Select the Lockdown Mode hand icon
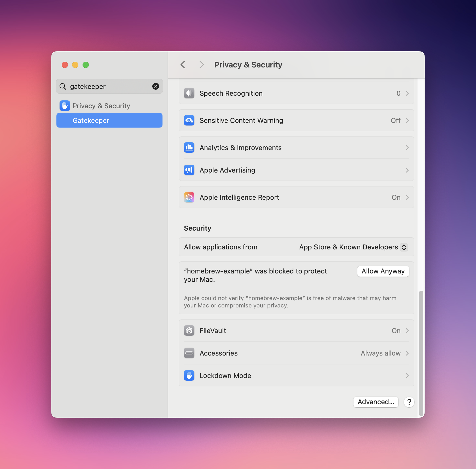 tap(189, 375)
